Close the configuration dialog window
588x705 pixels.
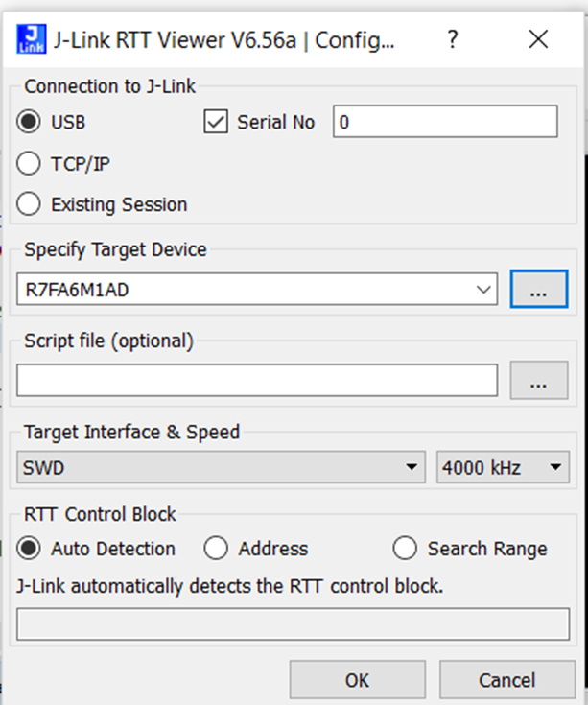click(x=538, y=40)
